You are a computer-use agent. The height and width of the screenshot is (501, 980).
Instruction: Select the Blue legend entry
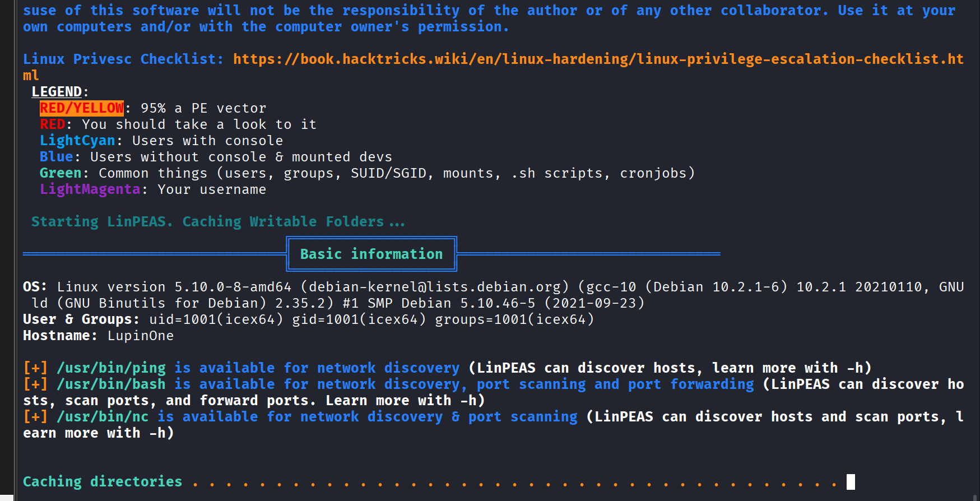coord(56,157)
